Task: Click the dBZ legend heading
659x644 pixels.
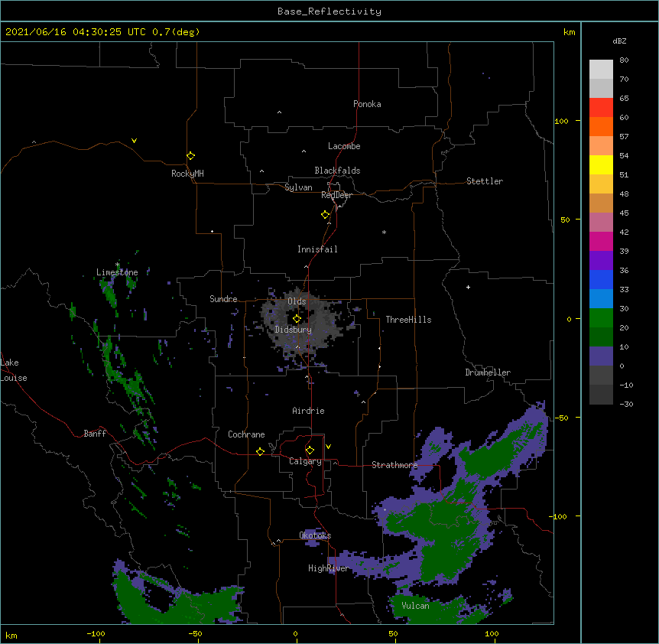Action: 619,41
